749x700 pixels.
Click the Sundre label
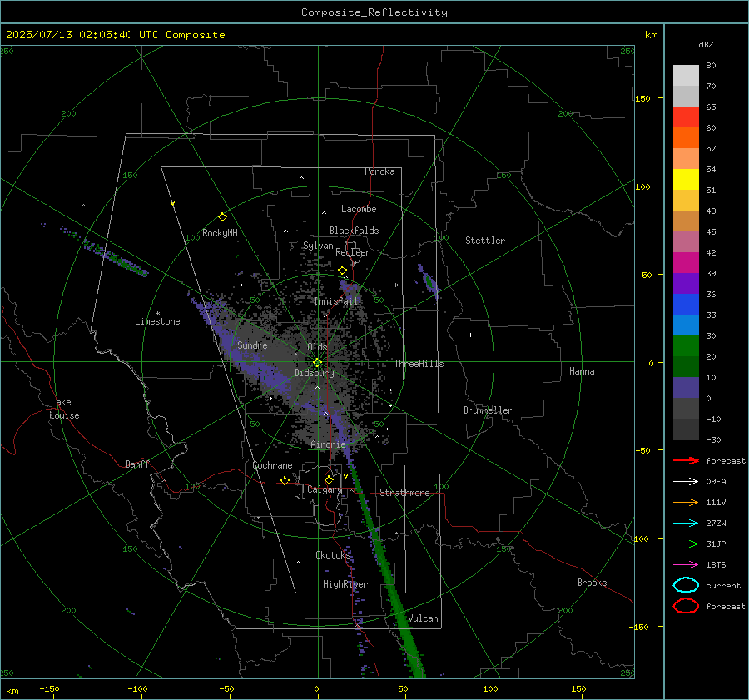(252, 345)
